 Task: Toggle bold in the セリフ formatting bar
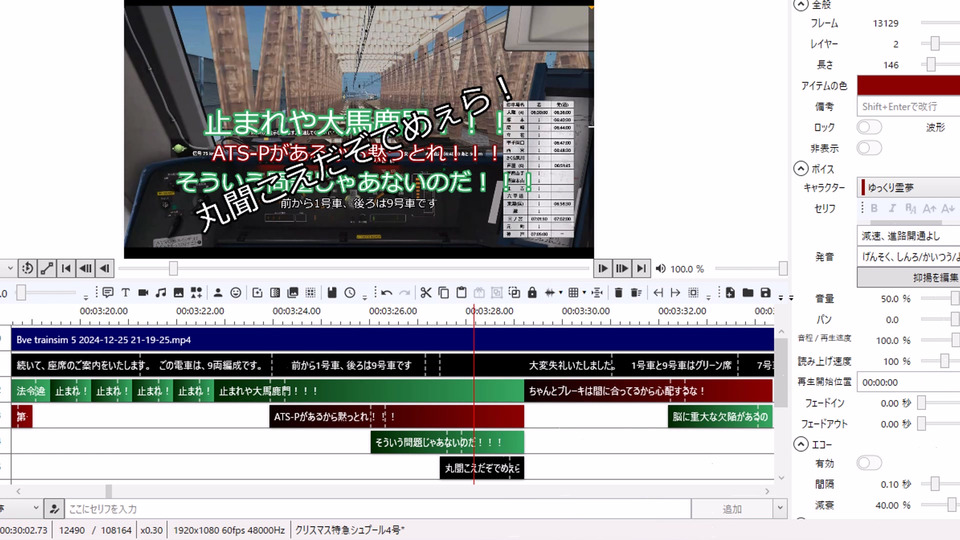874,208
